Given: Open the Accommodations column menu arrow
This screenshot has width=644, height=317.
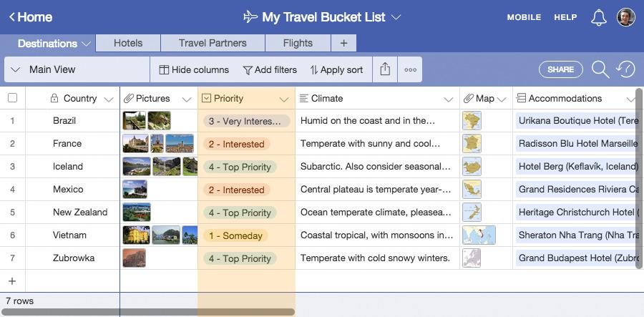Looking at the screenshot, I should 631,99.
